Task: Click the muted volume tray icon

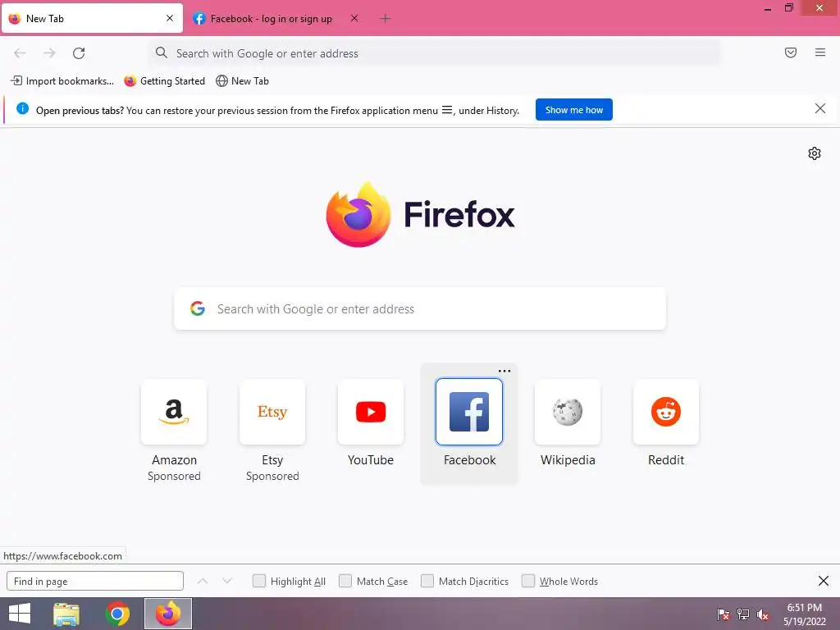Action: pos(763,615)
